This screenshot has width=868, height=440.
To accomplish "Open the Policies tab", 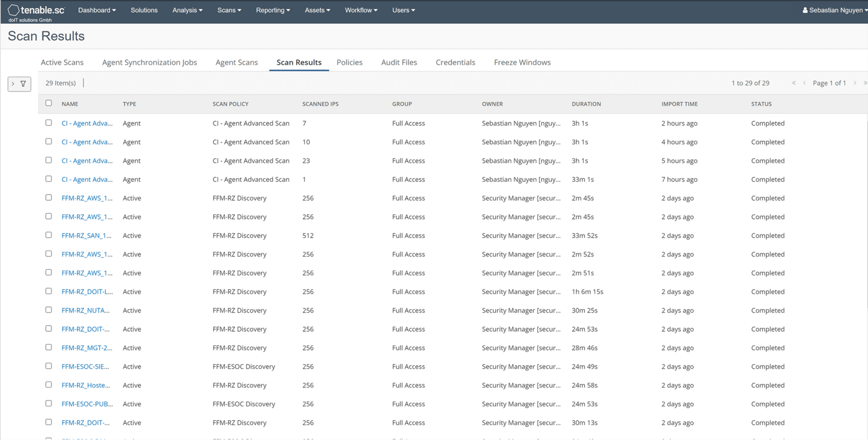I will click(350, 63).
